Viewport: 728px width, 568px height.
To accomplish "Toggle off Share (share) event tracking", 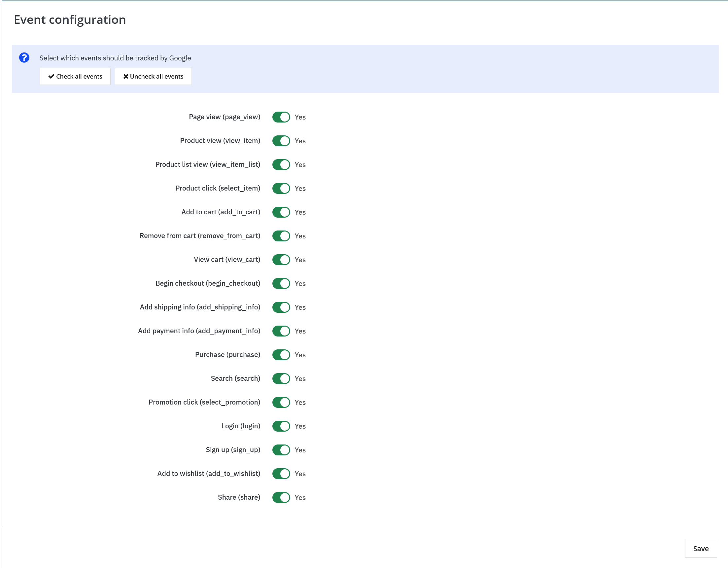I will [x=281, y=497].
